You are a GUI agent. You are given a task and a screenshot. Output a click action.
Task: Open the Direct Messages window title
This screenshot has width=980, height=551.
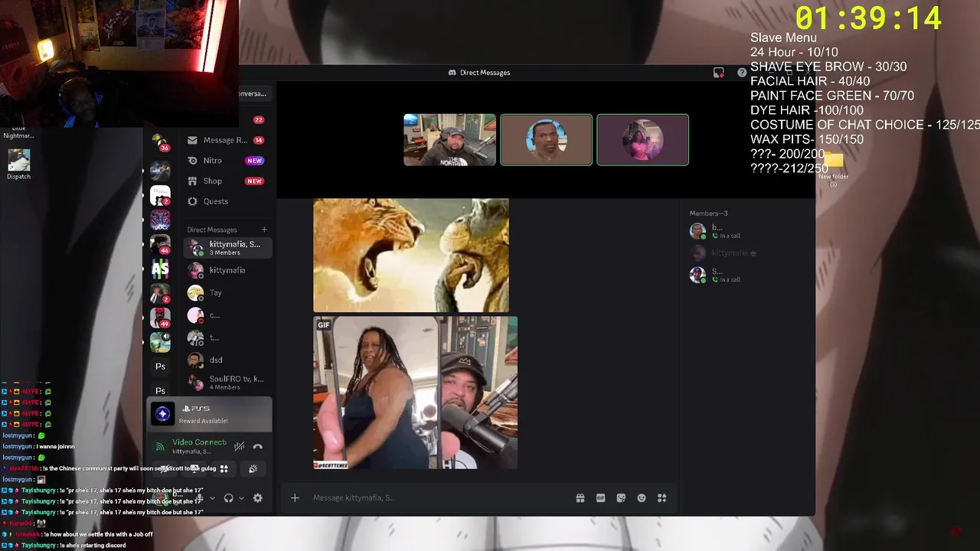[x=479, y=73]
